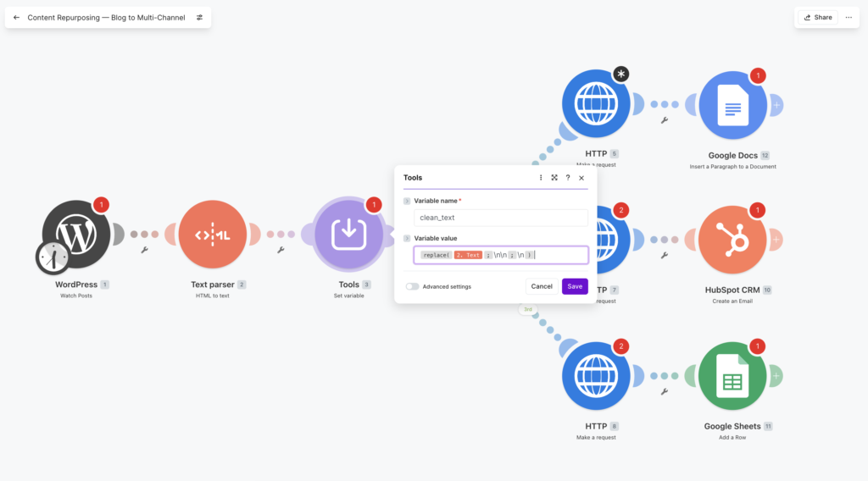Add a module after Google Sheets using plus
This screenshot has width=868, height=481.
pyautogui.click(x=776, y=376)
